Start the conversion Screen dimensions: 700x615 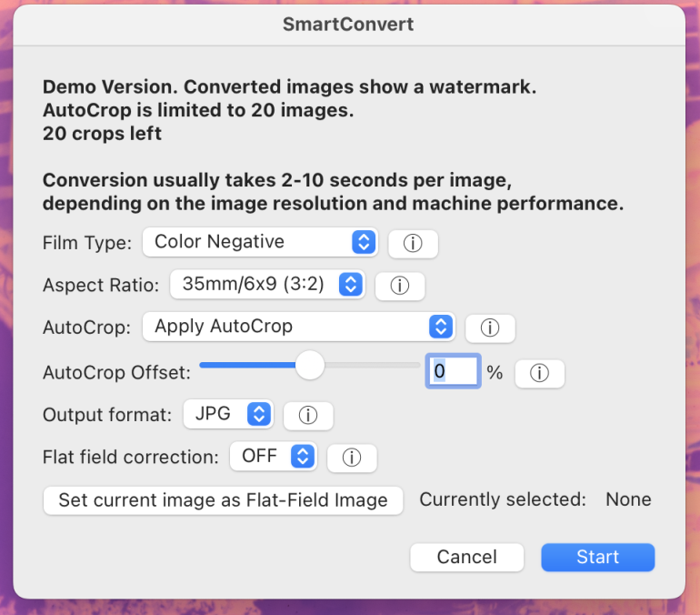[598, 557]
